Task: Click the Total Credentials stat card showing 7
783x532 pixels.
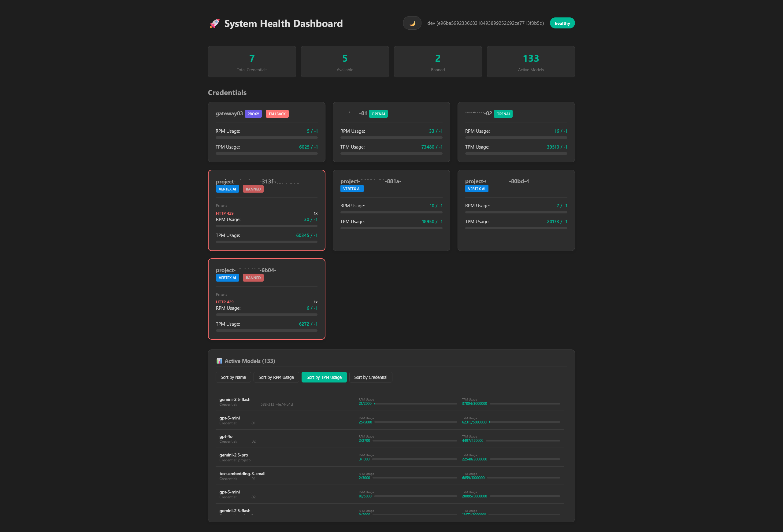Action: coord(252,62)
